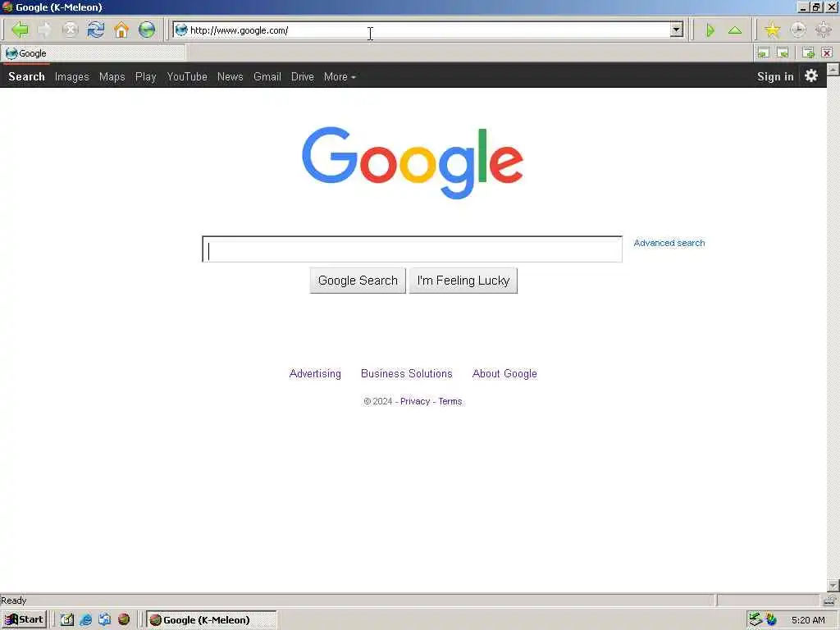Open the About Google link
The height and width of the screenshot is (630, 840).
pyautogui.click(x=504, y=373)
